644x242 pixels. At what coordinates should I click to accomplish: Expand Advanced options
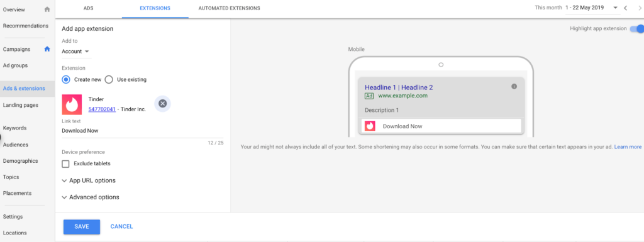coord(91,197)
